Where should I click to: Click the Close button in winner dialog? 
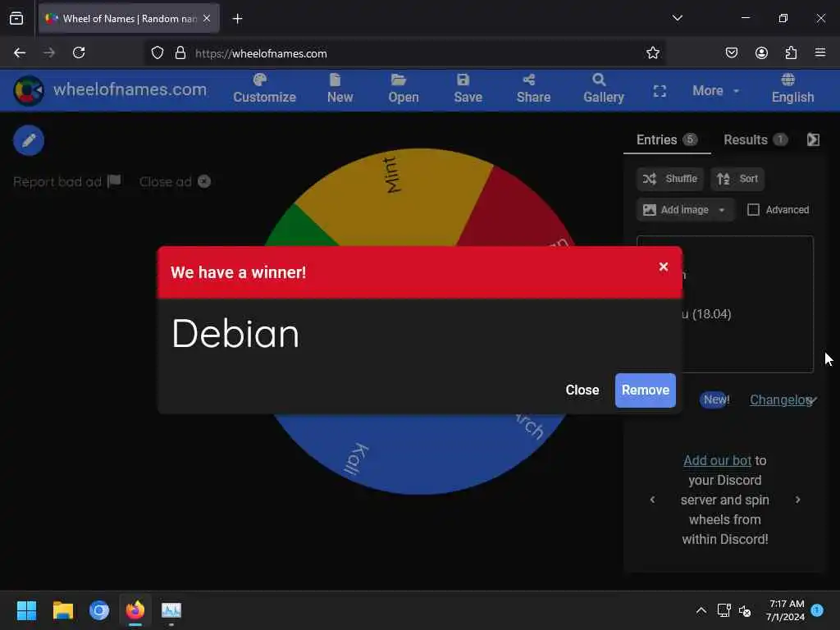(x=582, y=390)
